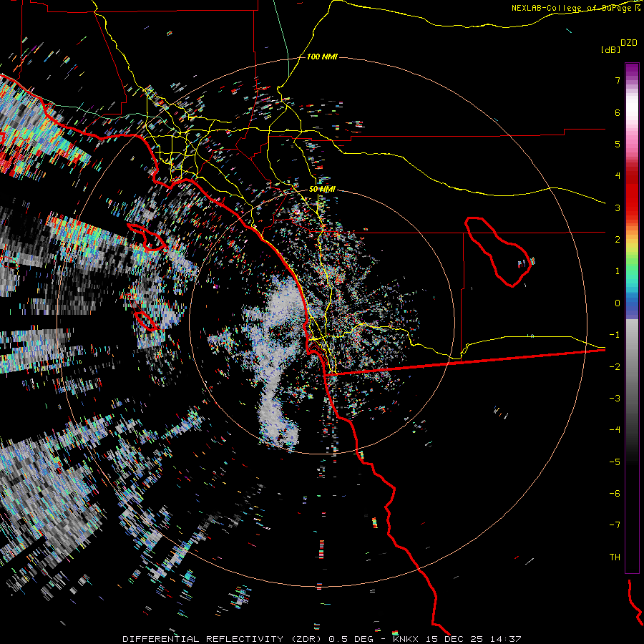Click the 6 value on color scale
Image resolution: width=644 pixels, height=644 pixels.
618,112
